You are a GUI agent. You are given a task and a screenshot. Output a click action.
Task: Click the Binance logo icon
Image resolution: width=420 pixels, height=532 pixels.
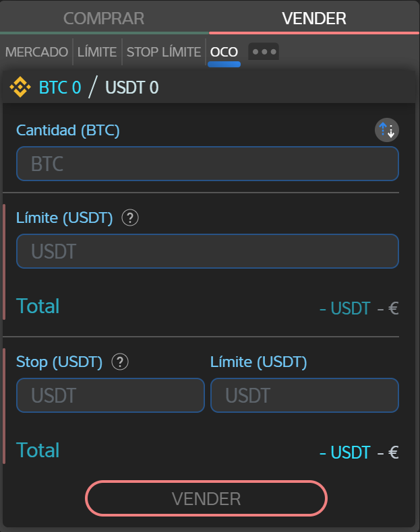click(20, 88)
